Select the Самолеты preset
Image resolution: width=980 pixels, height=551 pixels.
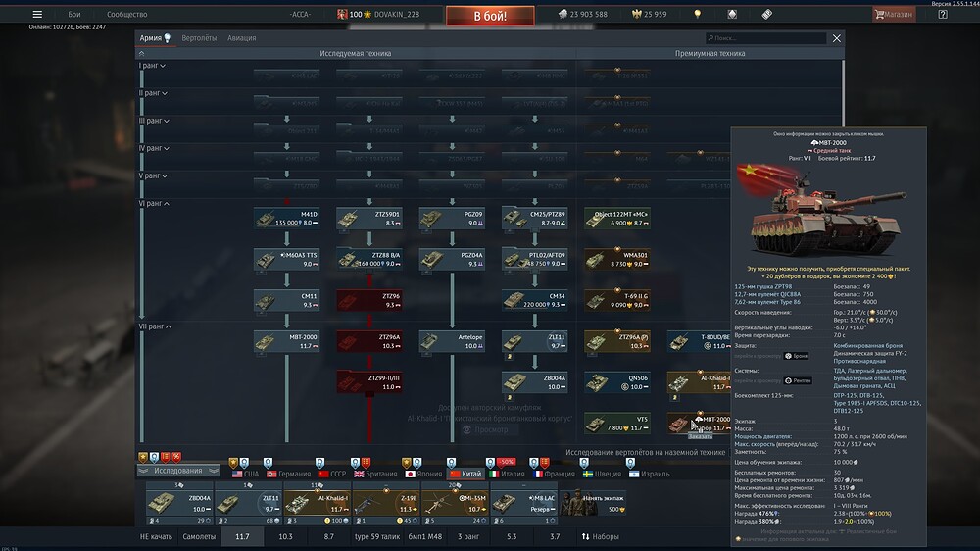[x=199, y=536]
